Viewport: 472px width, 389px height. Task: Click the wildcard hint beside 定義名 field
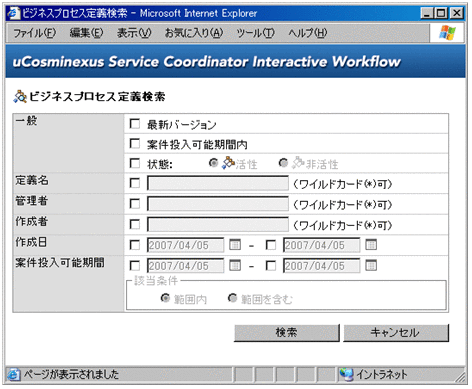coord(343,184)
